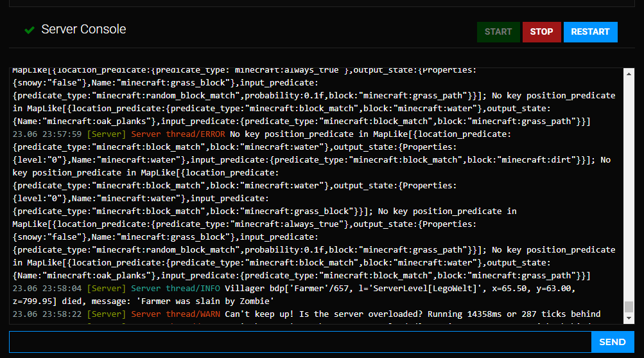The height and width of the screenshot is (358, 644).
Task: Hit the blue RESTART button
Action: pyautogui.click(x=590, y=31)
